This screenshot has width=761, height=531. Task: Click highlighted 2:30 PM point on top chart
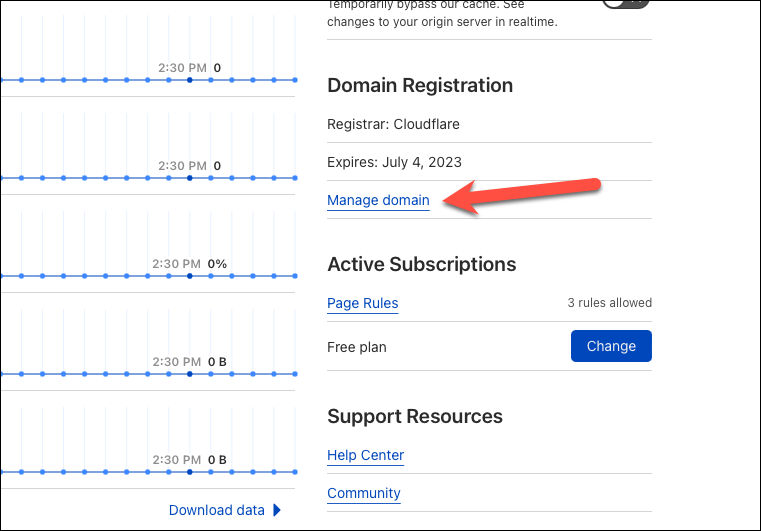190,80
